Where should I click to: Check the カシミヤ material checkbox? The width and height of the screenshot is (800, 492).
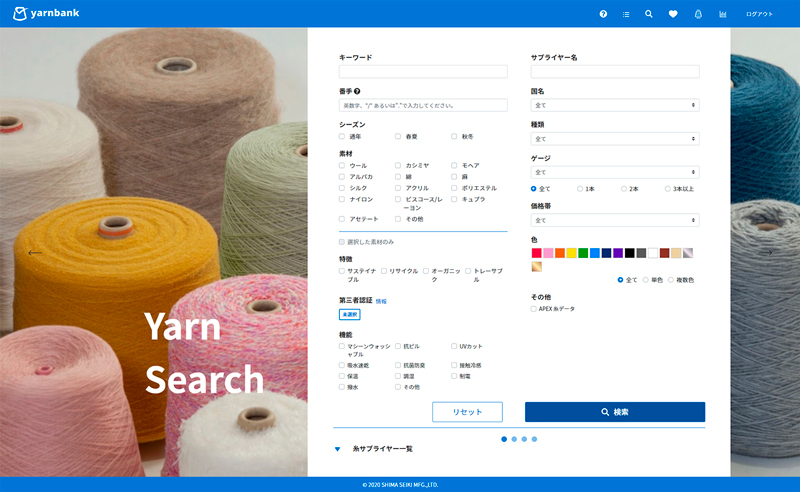398,165
